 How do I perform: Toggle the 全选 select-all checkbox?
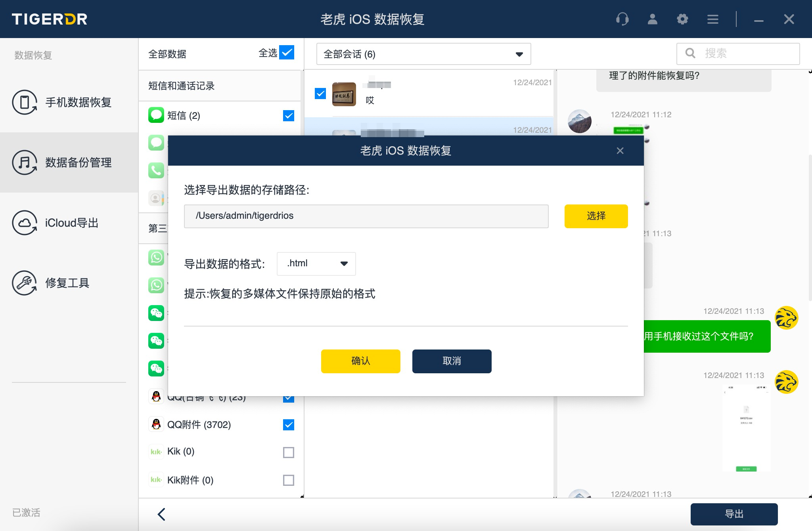point(287,52)
